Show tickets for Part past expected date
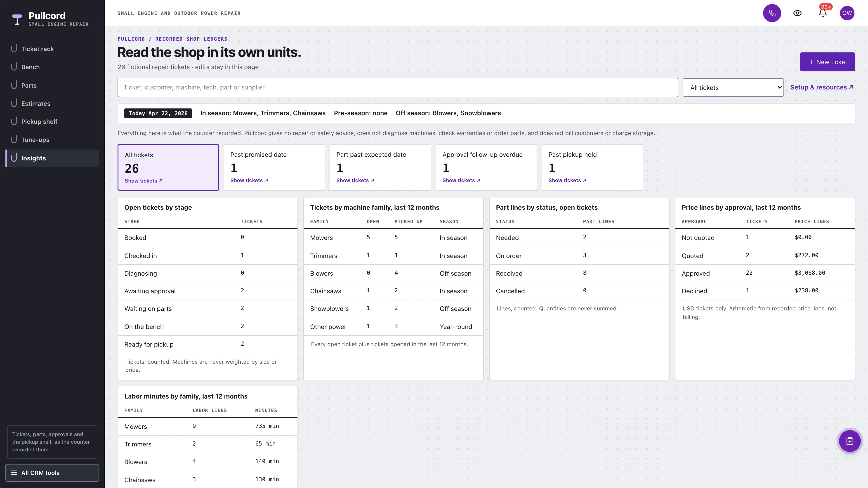 355,180
